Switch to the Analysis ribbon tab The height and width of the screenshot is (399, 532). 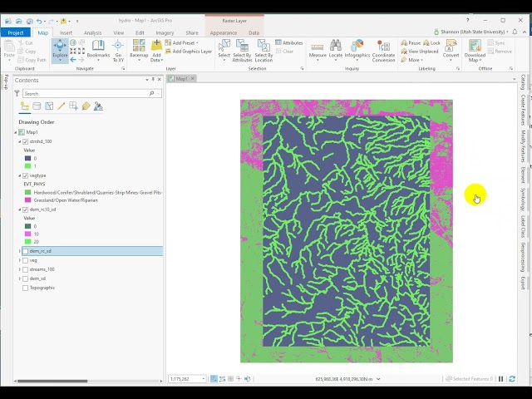(x=92, y=33)
